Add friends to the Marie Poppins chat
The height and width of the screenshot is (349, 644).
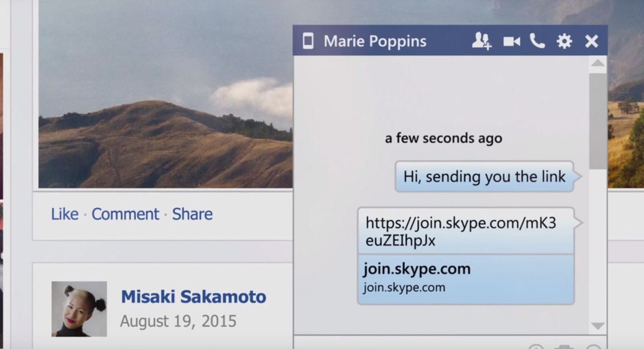click(482, 41)
